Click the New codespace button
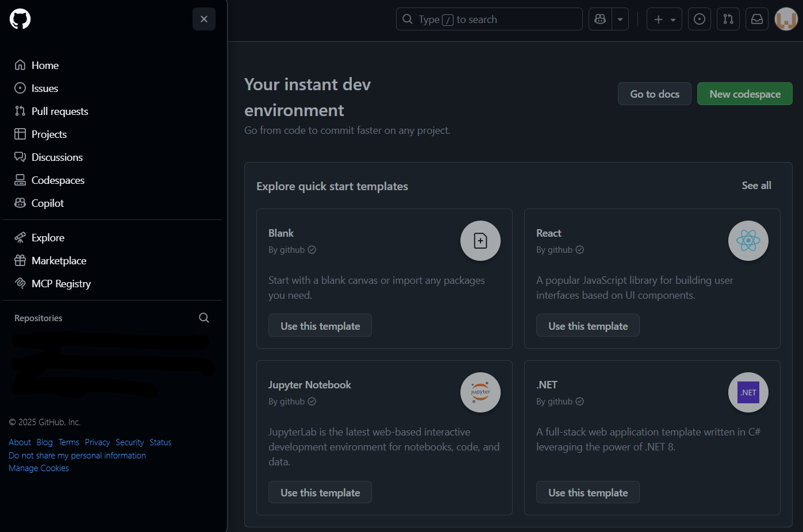This screenshot has width=803, height=532. pyautogui.click(x=744, y=93)
